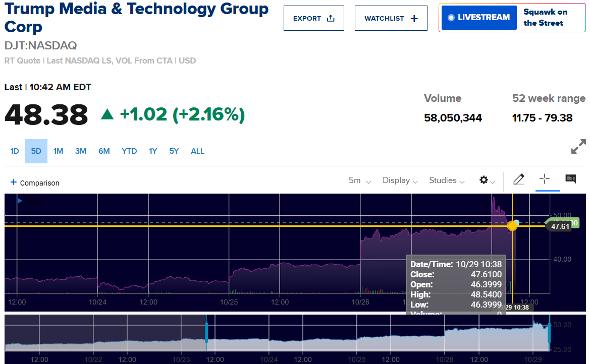
Task: Add stock to Watchlist
Action: (391, 18)
